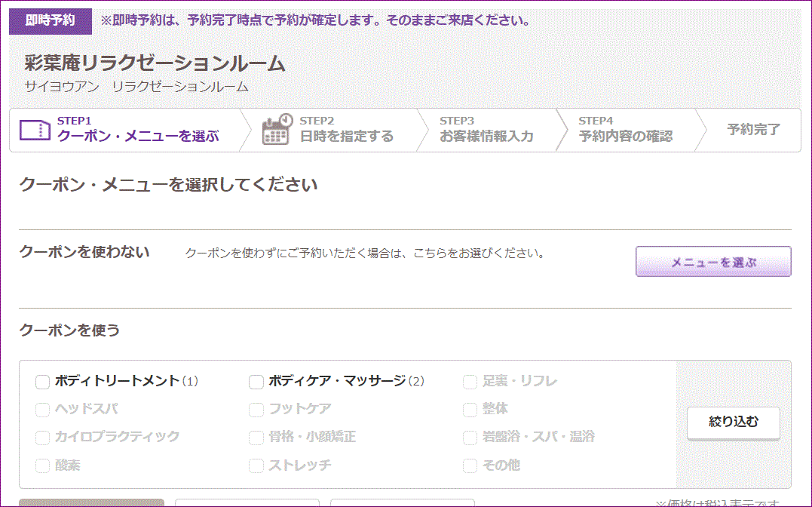Click the 絞り込む filter button
The image size is (812, 507).
(733, 422)
